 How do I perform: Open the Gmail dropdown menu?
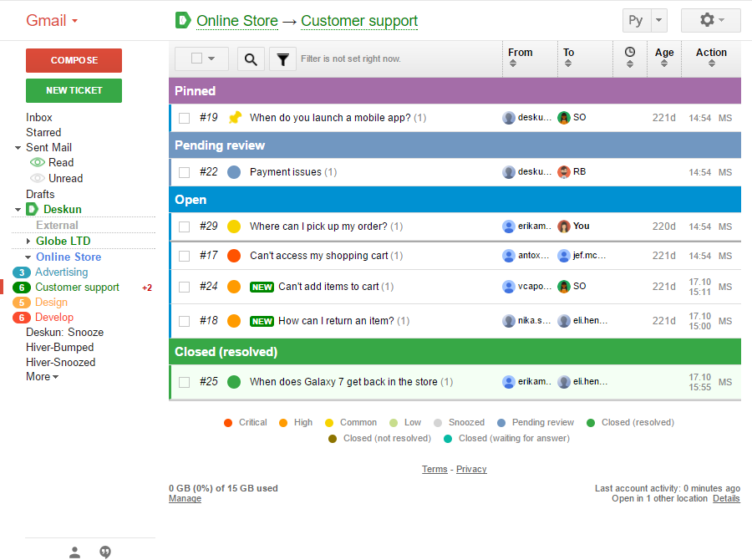tap(52, 21)
